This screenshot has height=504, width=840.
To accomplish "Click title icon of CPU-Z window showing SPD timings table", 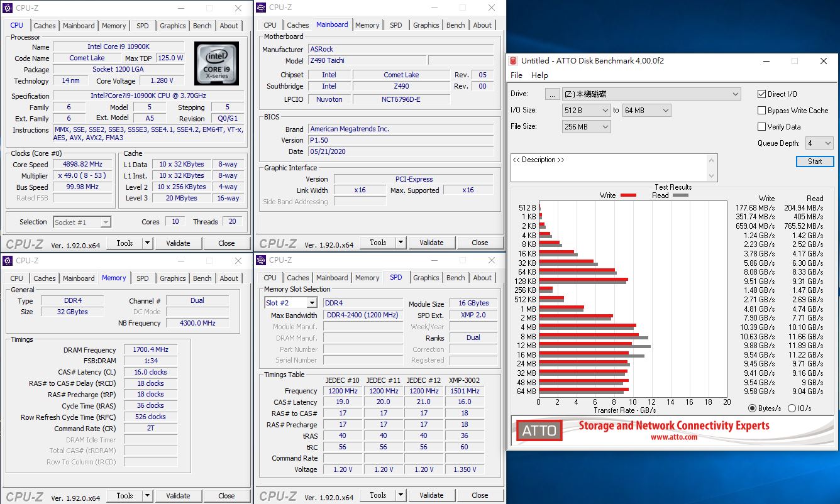I will coord(261,260).
